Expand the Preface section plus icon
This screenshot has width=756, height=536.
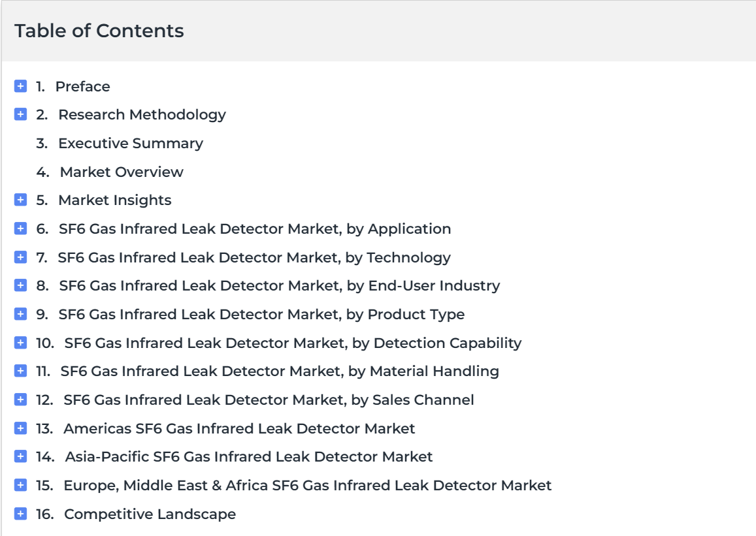[x=20, y=86]
